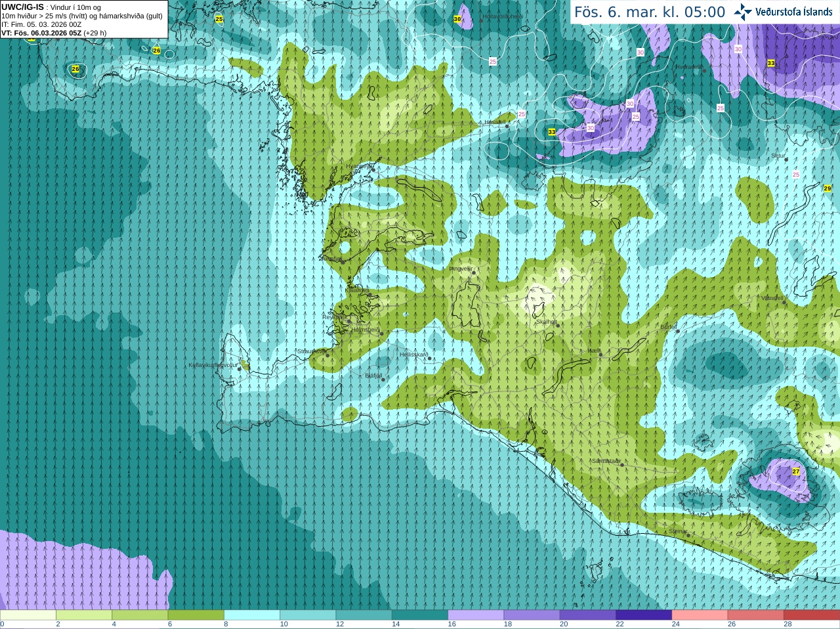The width and height of the screenshot is (840, 629).
Task: Select the Setur station label
Action: [x=778, y=156]
